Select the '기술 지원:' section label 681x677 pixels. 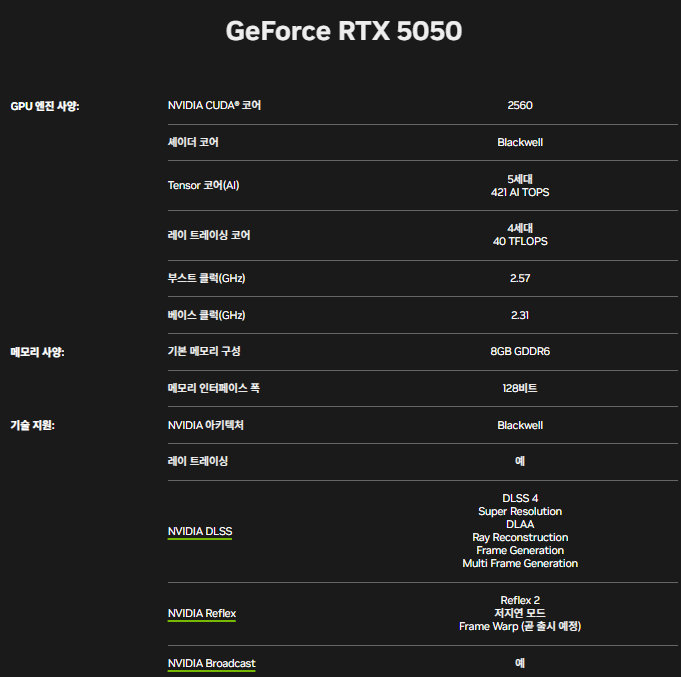click(x=33, y=425)
